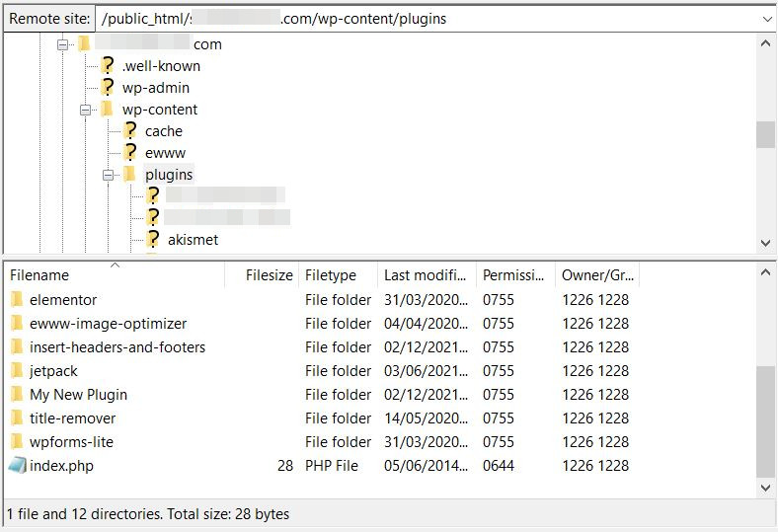Select the cache folder question mark icon
This screenshot has width=778, height=532.
[x=130, y=131]
